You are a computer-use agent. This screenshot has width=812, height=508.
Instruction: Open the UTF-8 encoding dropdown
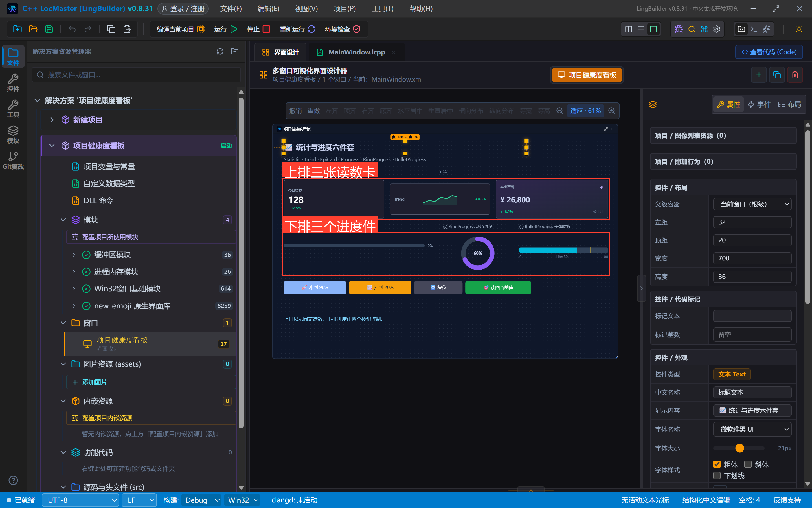pos(81,500)
